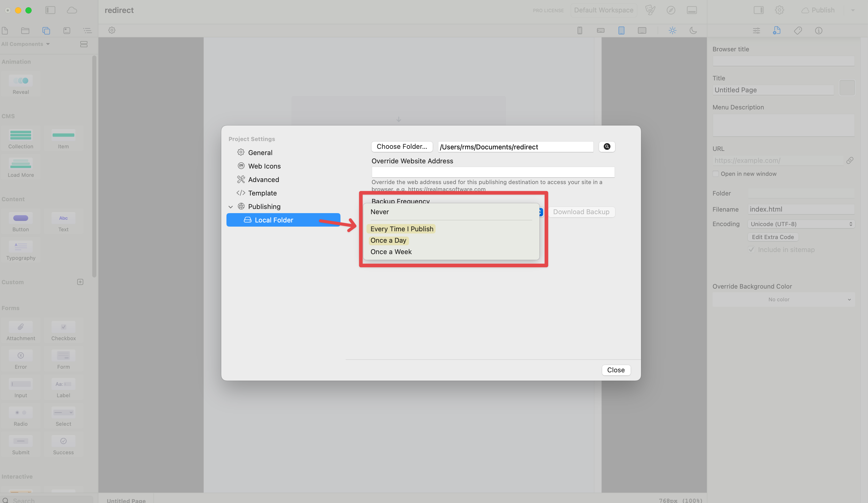Click the reveal-folder magnifier icon

(607, 146)
